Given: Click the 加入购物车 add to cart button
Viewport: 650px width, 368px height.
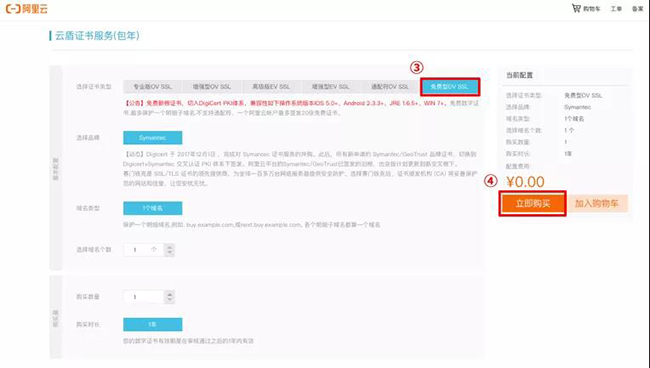Looking at the screenshot, I should click(x=597, y=203).
